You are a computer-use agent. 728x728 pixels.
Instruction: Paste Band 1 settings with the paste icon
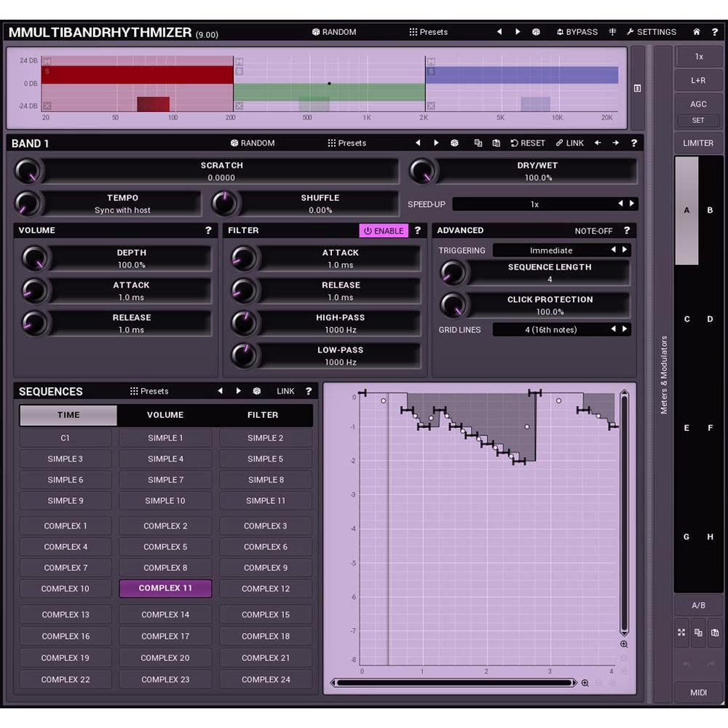tap(496, 143)
